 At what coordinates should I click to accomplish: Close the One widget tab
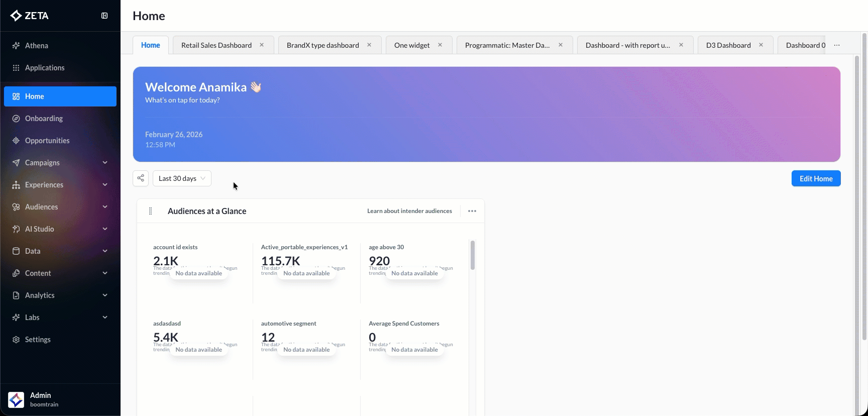(x=440, y=45)
